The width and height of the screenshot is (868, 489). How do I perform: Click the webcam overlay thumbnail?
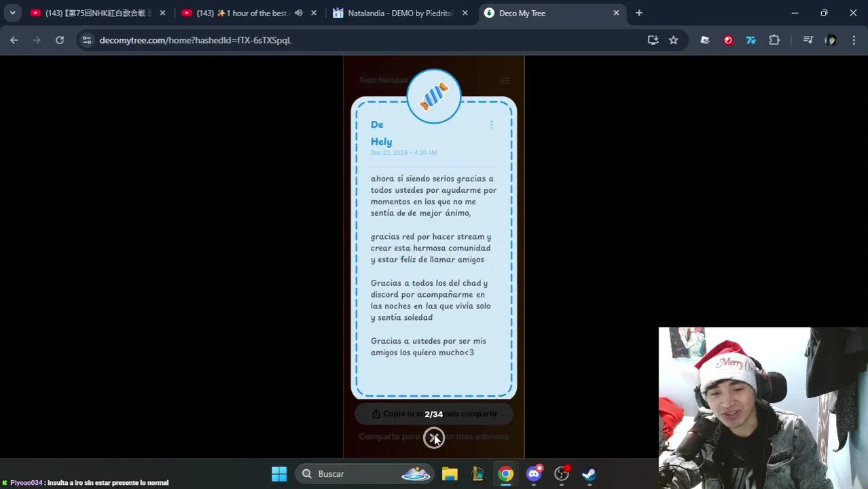763,408
